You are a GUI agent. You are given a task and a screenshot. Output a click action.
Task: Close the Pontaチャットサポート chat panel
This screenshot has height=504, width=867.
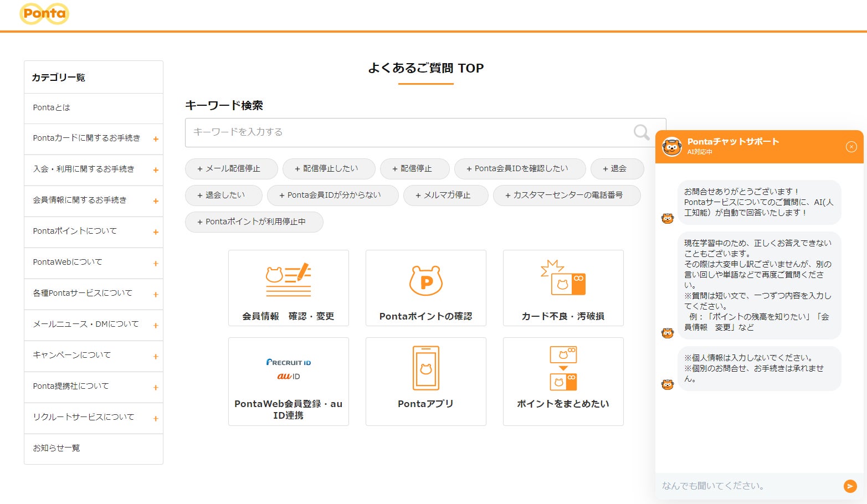[851, 147]
